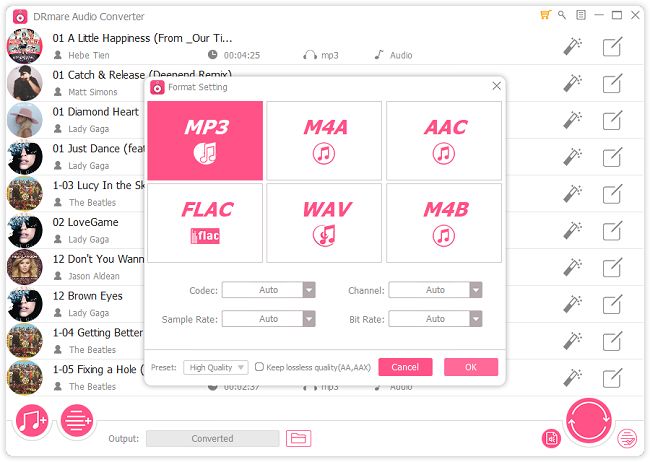650x462 pixels.
Task: Click the Converted output path field
Action: [x=212, y=438]
